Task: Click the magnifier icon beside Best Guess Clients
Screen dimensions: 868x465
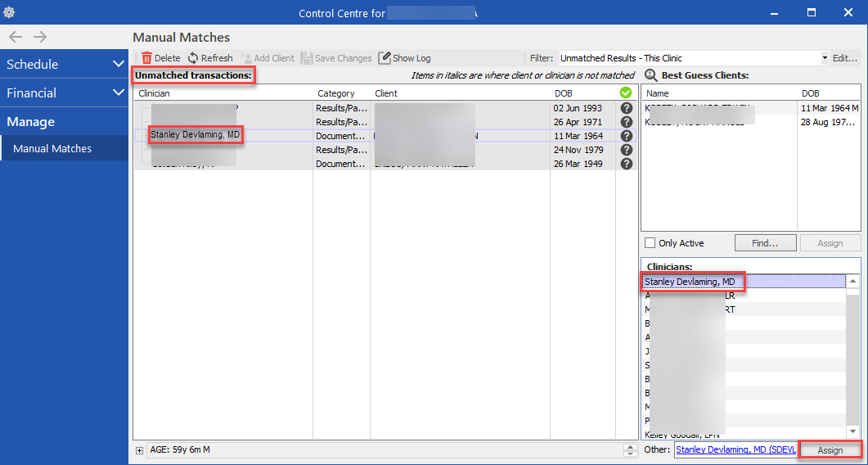Action: click(651, 75)
